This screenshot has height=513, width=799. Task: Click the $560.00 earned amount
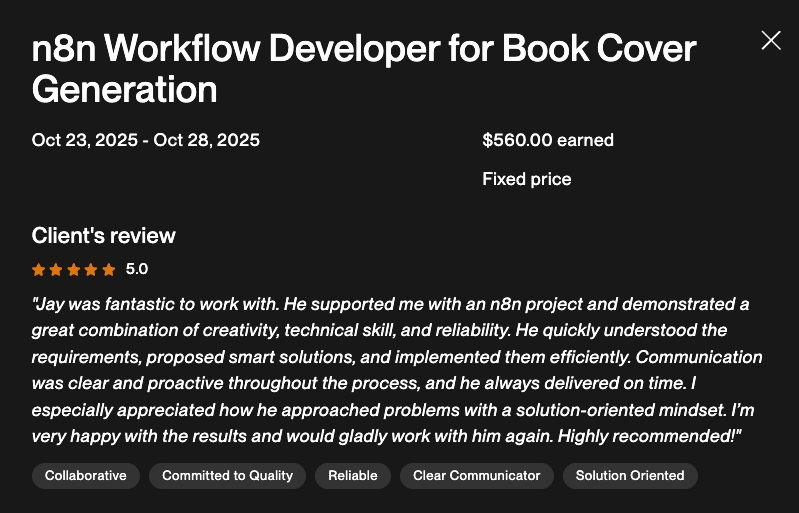coord(548,140)
